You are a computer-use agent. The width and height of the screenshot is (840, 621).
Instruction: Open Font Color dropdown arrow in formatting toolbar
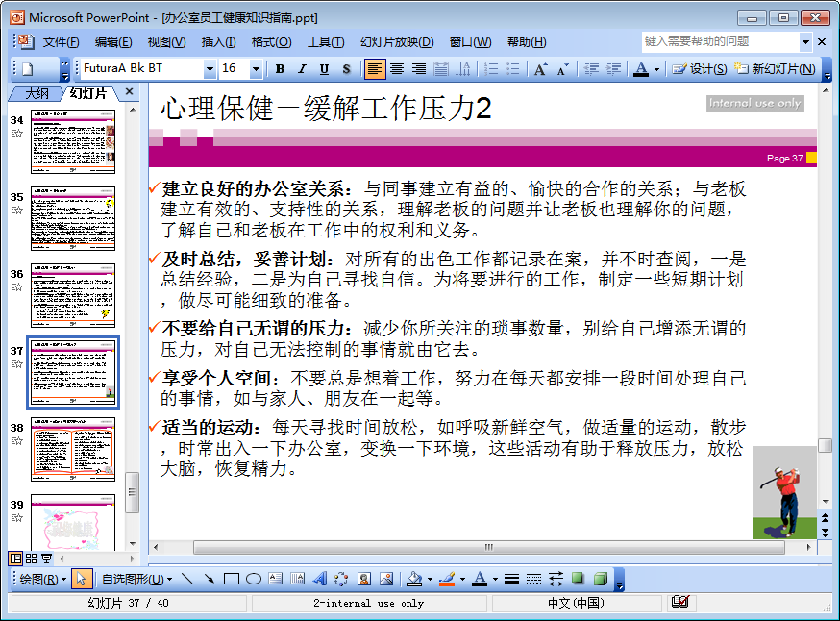(656, 69)
